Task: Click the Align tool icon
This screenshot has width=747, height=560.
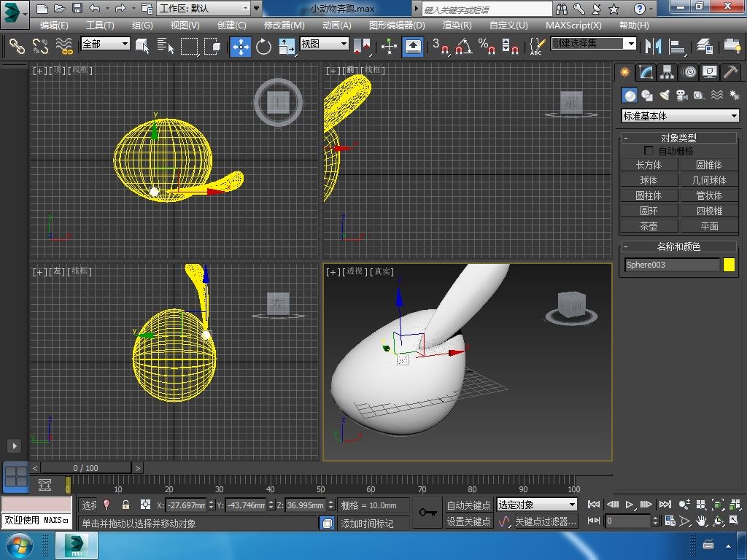Action: [676, 46]
